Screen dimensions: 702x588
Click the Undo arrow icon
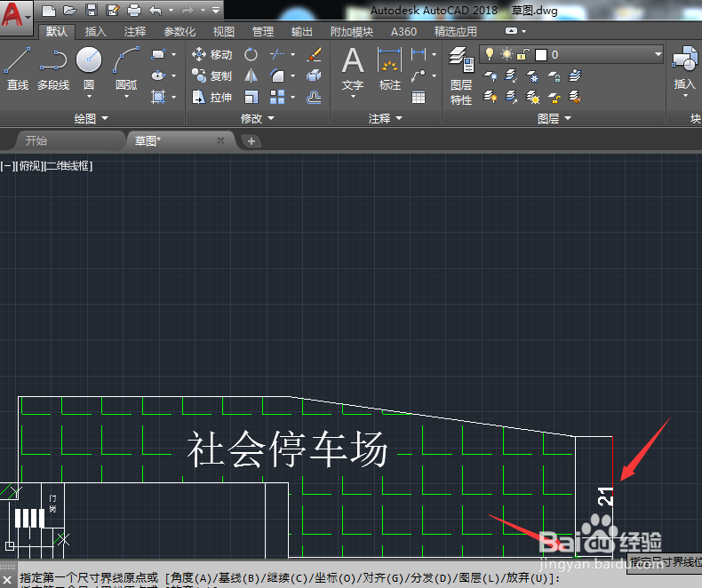click(156, 10)
